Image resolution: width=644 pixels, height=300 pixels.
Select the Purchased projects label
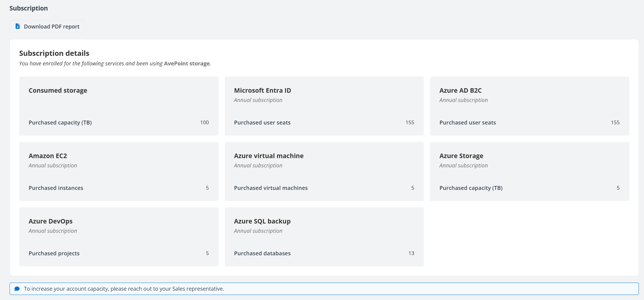click(54, 253)
